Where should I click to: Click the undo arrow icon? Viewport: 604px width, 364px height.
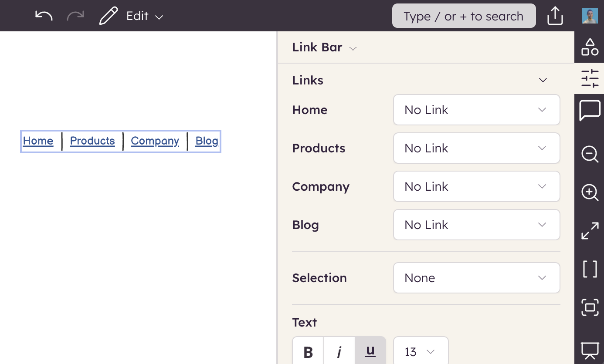tap(44, 16)
